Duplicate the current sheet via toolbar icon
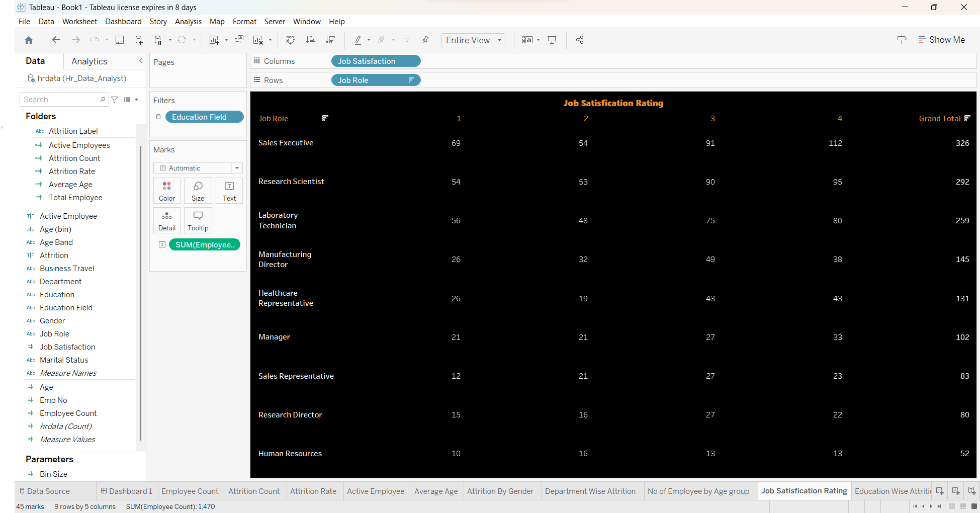Screen dimensions: 980x513 (239, 40)
